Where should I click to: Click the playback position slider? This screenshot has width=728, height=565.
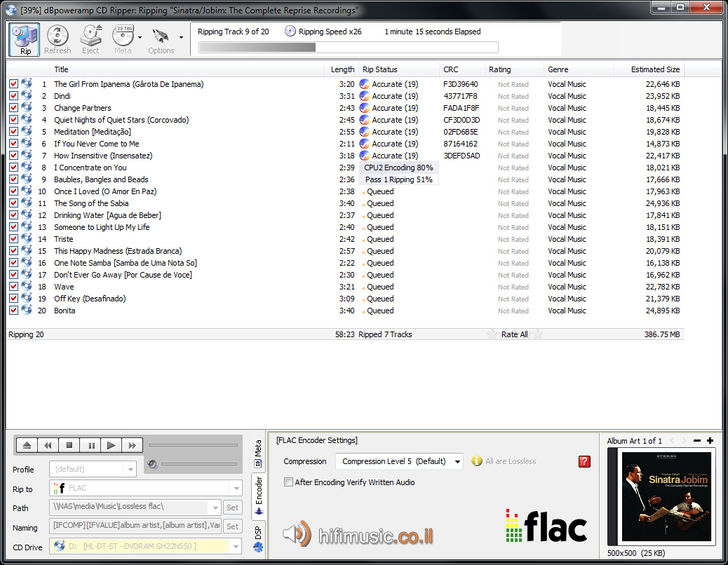[x=193, y=445]
